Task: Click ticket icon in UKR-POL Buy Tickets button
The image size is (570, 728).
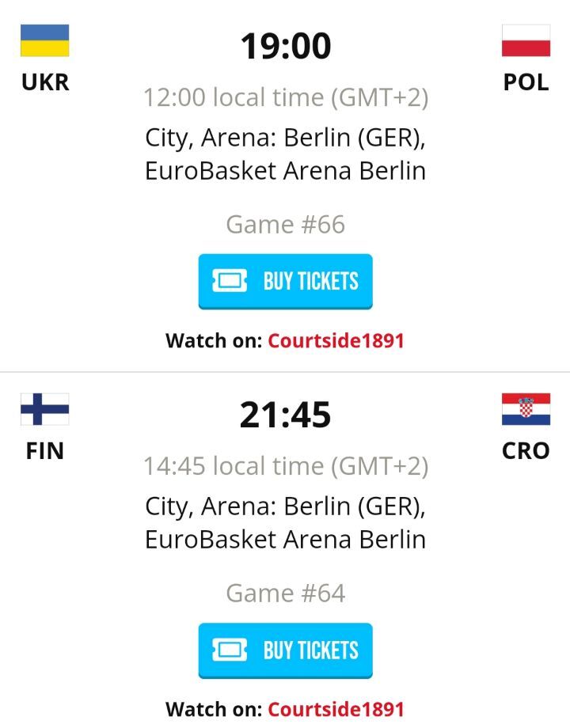Action: pyautogui.click(x=230, y=281)
